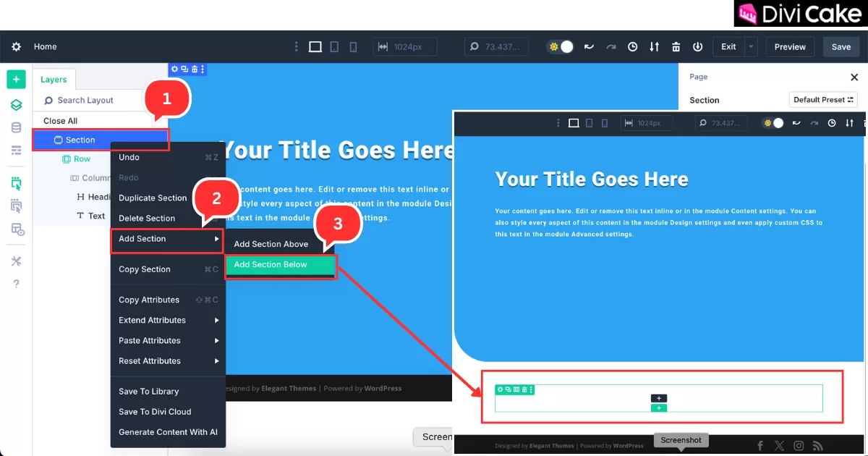
Task: Choose Undo from the context menu
Action: 168,157
